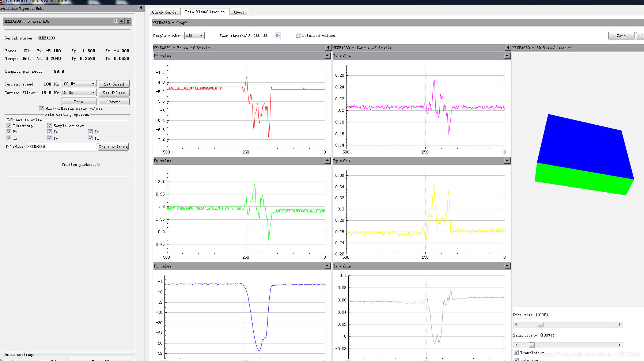Screen dimensions: 644x361
Task: Open the 15 Hz filter dropdown
Action: [79, 92]
